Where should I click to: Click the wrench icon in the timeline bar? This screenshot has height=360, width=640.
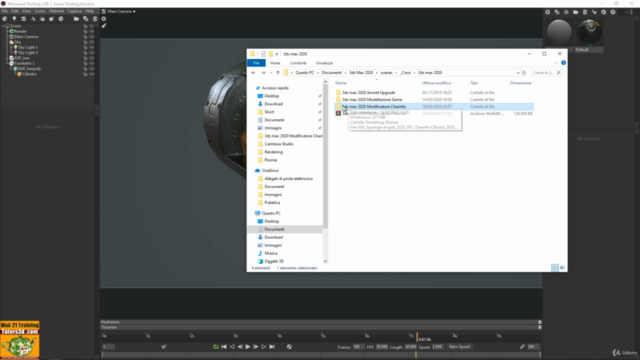click(x=522, y=347)
